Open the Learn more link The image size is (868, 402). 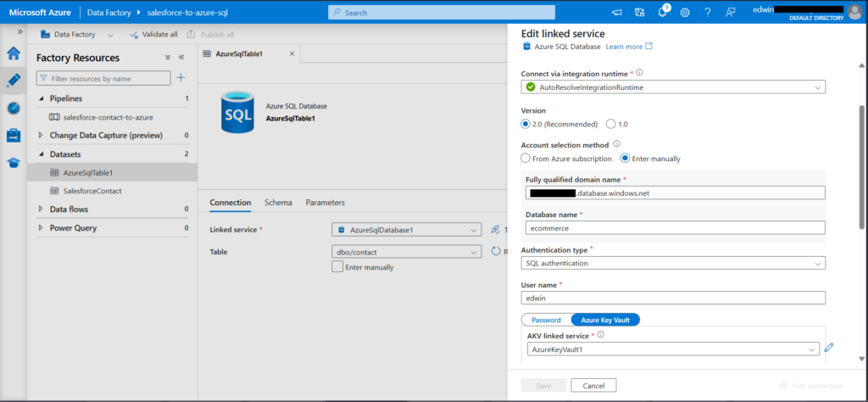click(x=629, y=47)
